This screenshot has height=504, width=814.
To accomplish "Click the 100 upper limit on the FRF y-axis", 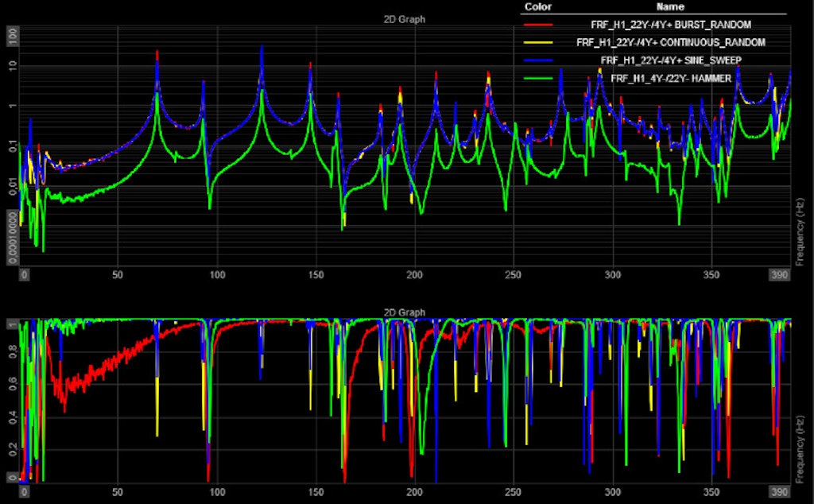I will point(13,36).
